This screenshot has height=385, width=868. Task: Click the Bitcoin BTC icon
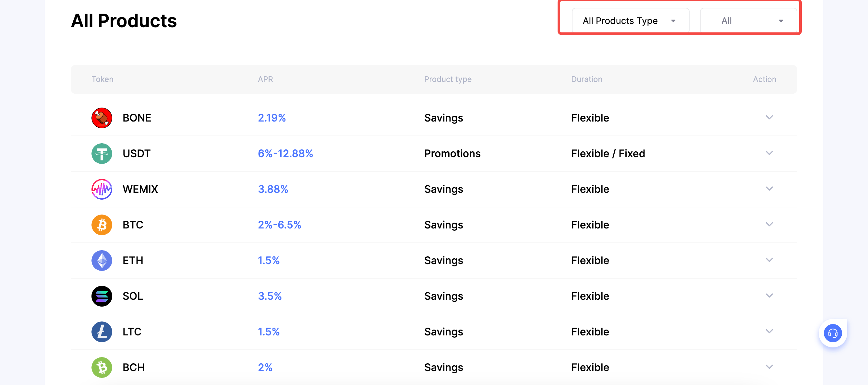tap(102, 225)
